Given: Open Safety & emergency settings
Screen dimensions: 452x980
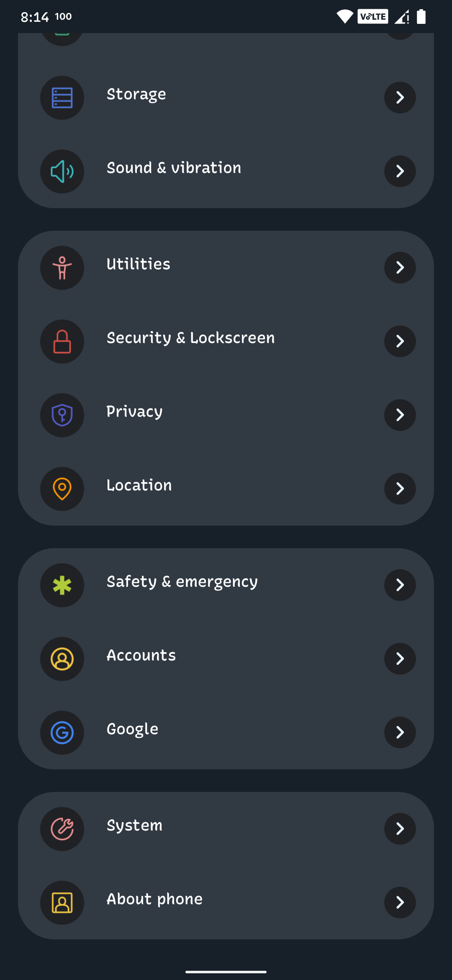Looking at the screenshot, I should coord(182,582).
